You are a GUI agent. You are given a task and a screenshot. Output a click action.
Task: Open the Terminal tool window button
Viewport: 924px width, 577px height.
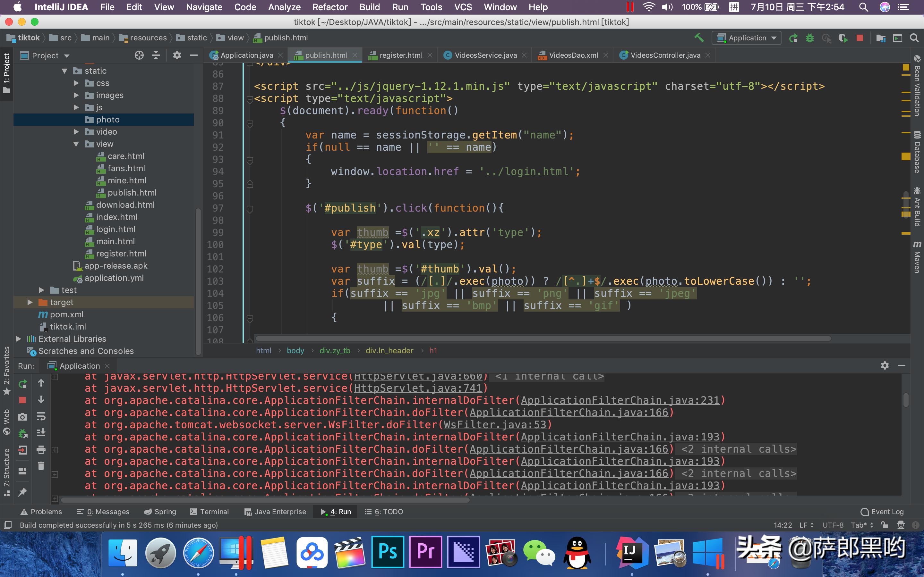click(x=209, y=512)
